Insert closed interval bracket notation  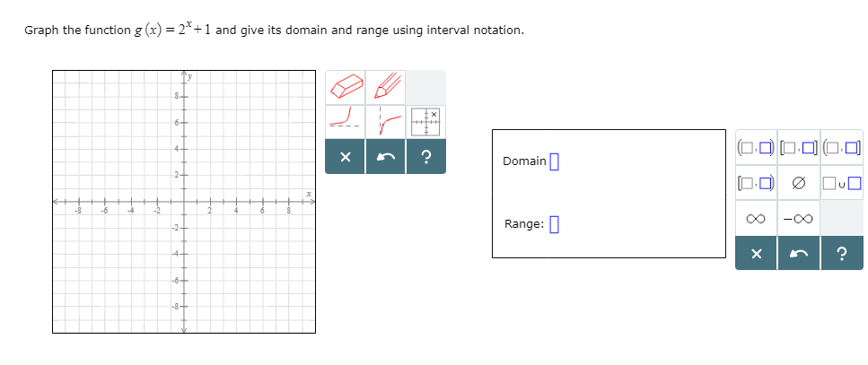(x=799, y=148)
